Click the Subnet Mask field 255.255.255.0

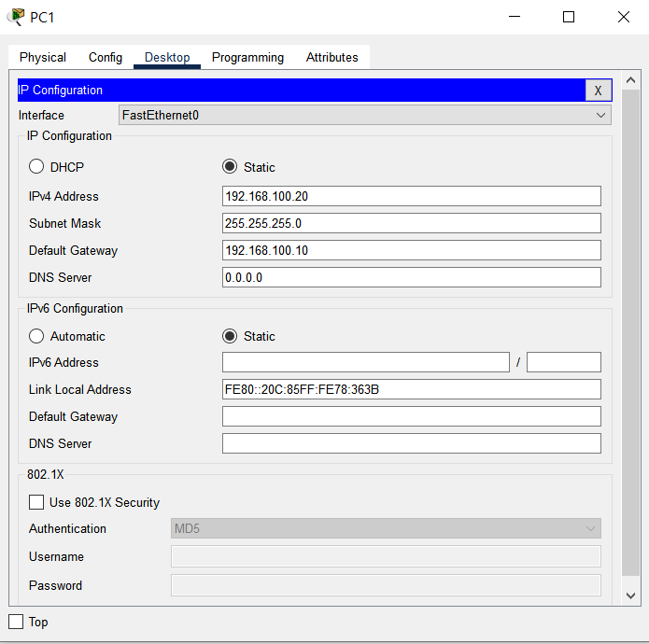[x=412, y=223]
